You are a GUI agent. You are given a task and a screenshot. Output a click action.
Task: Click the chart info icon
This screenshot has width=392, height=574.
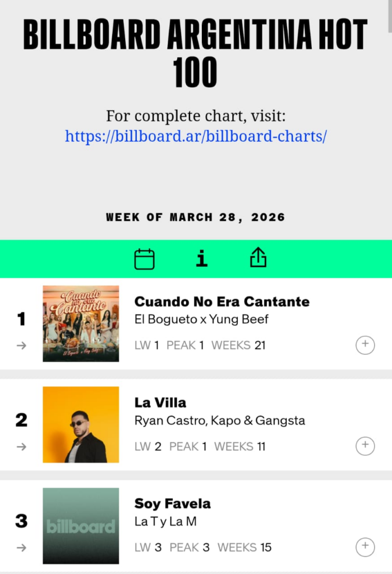tap(202, 258)
